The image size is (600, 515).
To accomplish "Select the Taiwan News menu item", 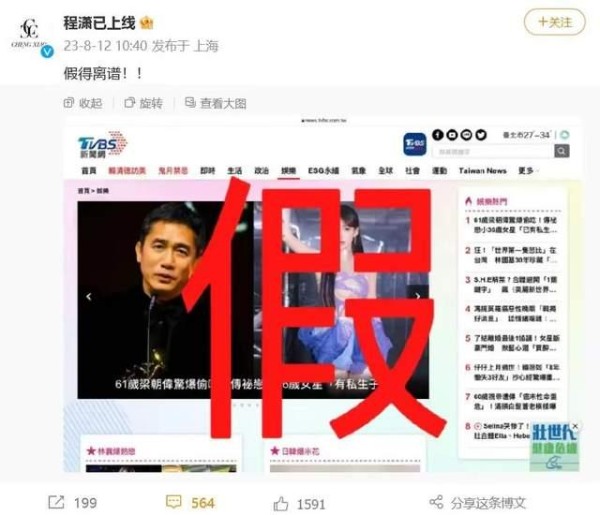I will click(x=483, y=171).
